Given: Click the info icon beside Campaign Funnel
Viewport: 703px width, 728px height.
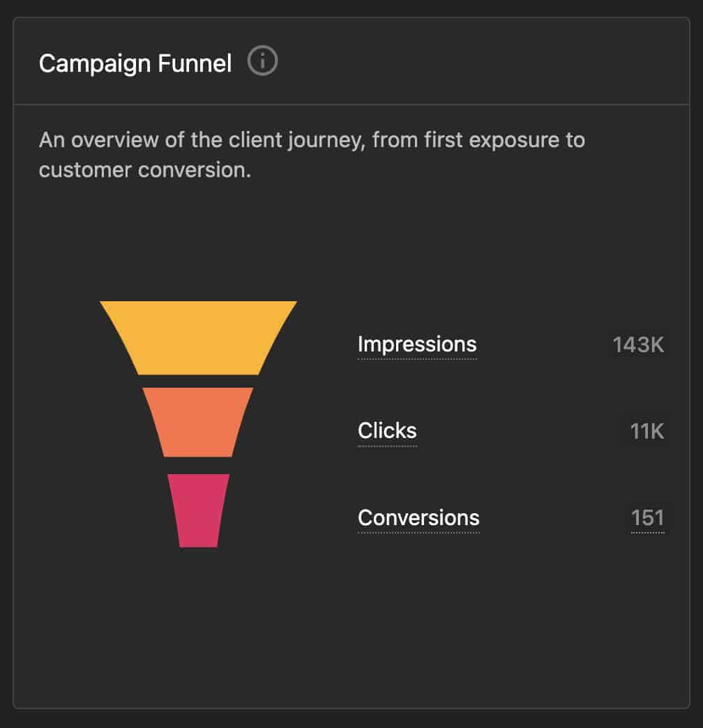Looking at the screenshot, I should tap(263, 62).
